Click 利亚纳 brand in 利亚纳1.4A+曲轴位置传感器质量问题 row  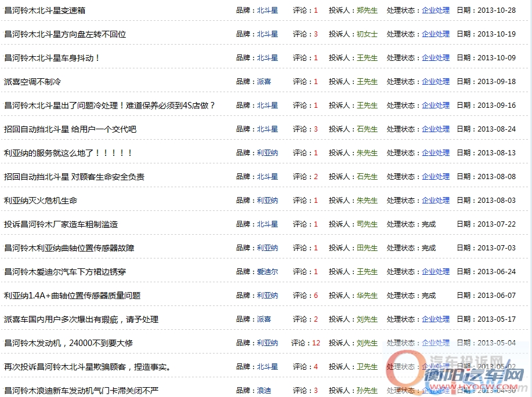(x=267, y=295)
